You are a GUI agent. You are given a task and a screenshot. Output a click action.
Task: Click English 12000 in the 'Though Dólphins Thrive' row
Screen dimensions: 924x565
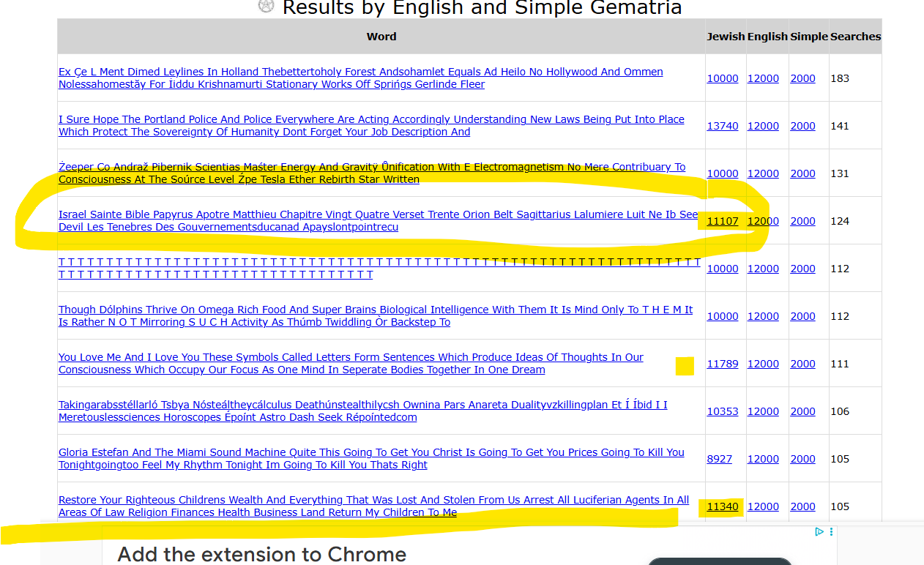763,316
